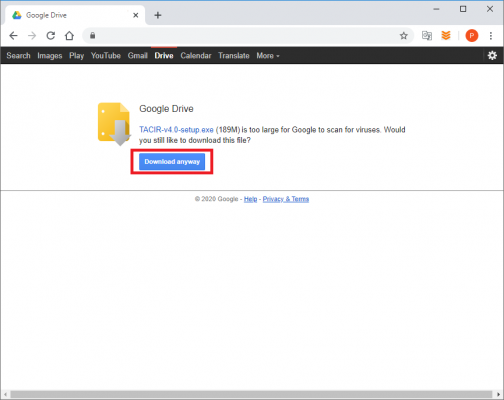Open the Privacy & Terms link

286,199
